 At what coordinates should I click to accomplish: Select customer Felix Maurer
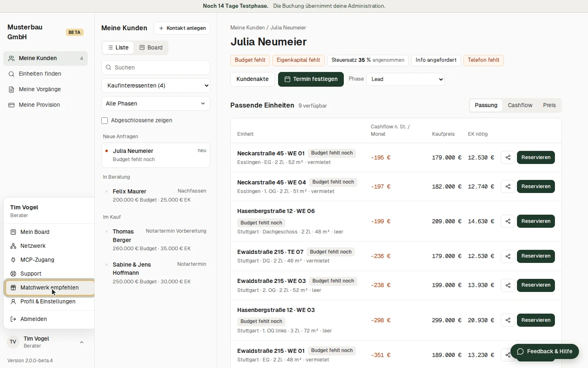tap(156, 195)
